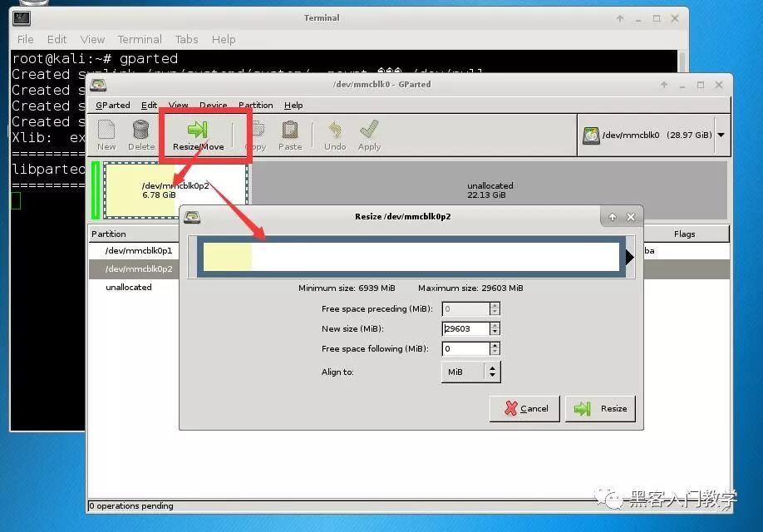This screenshot has width=763, height=532.
Task: Click the New size (MiB) input field
Action: [x=465, y=328]
